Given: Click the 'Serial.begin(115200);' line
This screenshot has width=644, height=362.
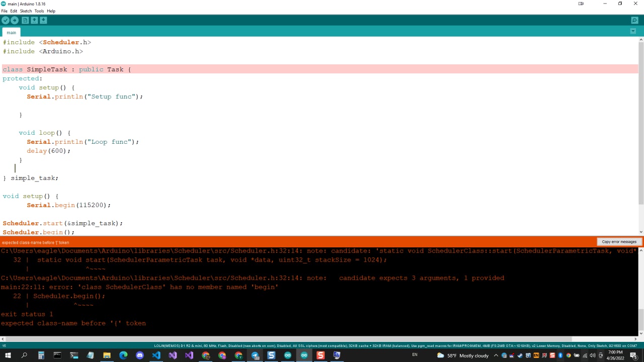Looking at the screenshot, I should click(68, 205).
